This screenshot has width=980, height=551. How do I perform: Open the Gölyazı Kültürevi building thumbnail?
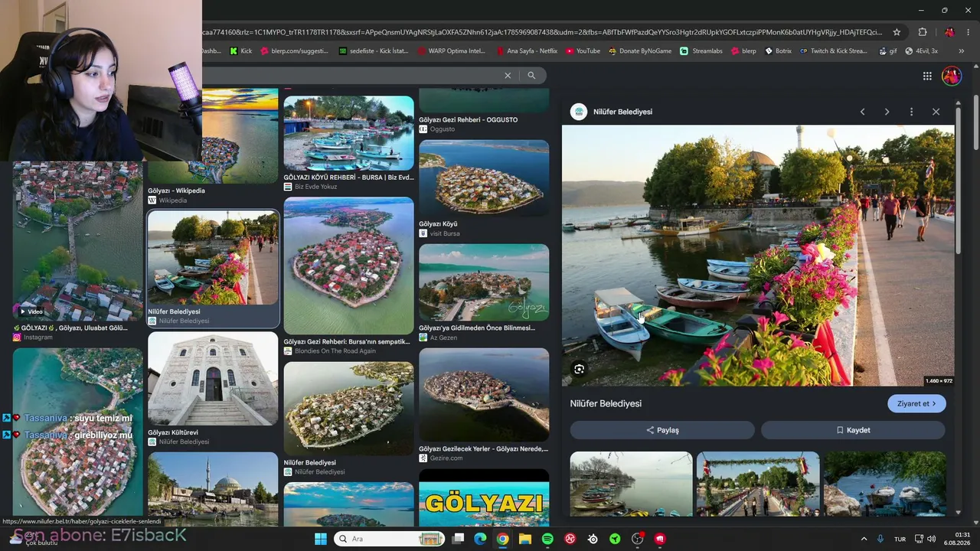[213, 379]
